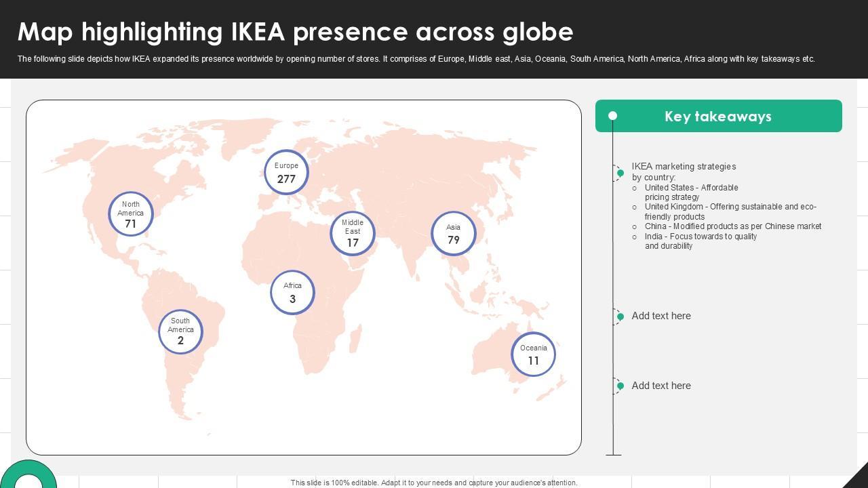
Task: Select the Asia 79 map marker
Action: point(454,234)
